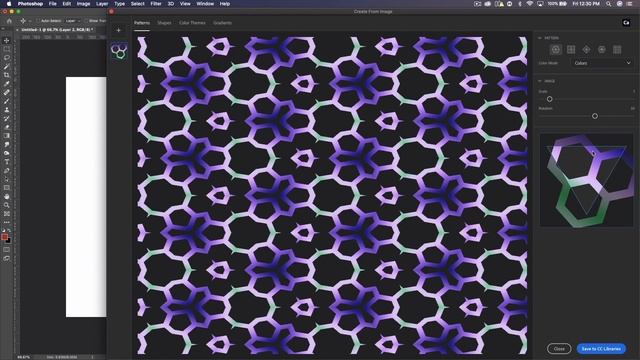
Task: Switch to the Shapes tab
Action: click(x=164, y=23)
